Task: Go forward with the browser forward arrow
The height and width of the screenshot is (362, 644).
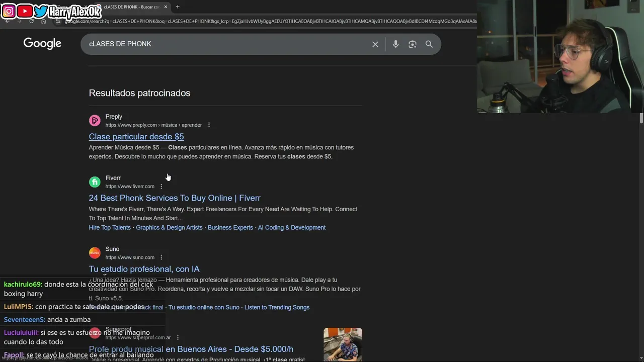Action: pos(19,21)
